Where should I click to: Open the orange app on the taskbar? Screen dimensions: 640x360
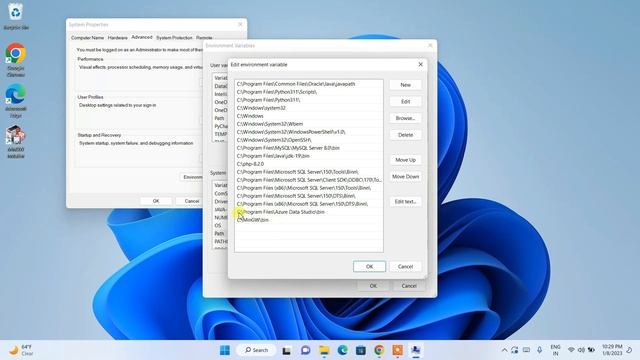pyautogui.click(x=398, y=350)
